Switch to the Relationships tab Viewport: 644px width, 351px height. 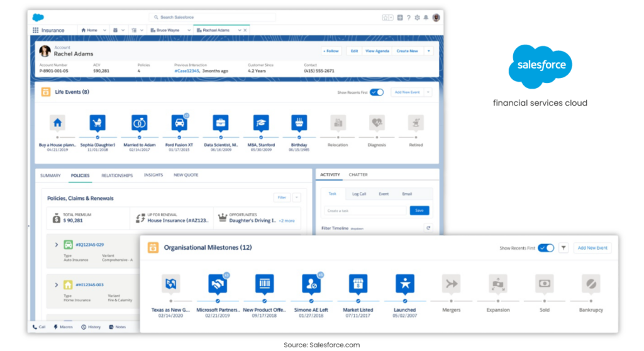pyautogui.click(x=117, y=175)
